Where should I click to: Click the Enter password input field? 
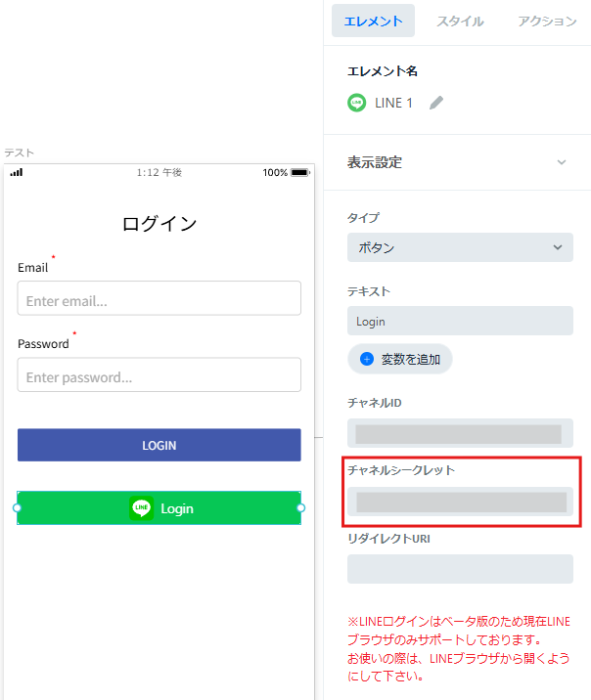click(x=159, y=374)
